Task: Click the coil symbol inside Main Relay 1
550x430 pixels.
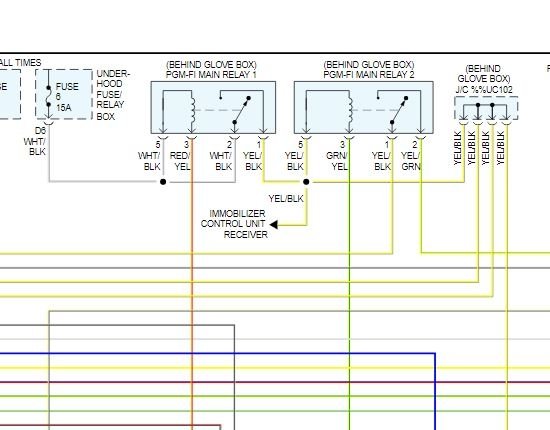Action: (192, 110)
